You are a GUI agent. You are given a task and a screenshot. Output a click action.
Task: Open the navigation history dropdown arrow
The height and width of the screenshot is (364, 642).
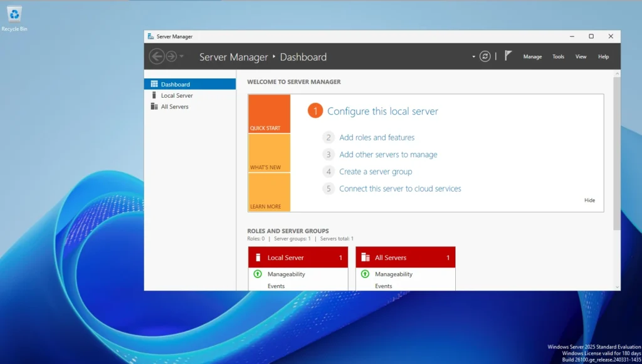click(181, 56)
